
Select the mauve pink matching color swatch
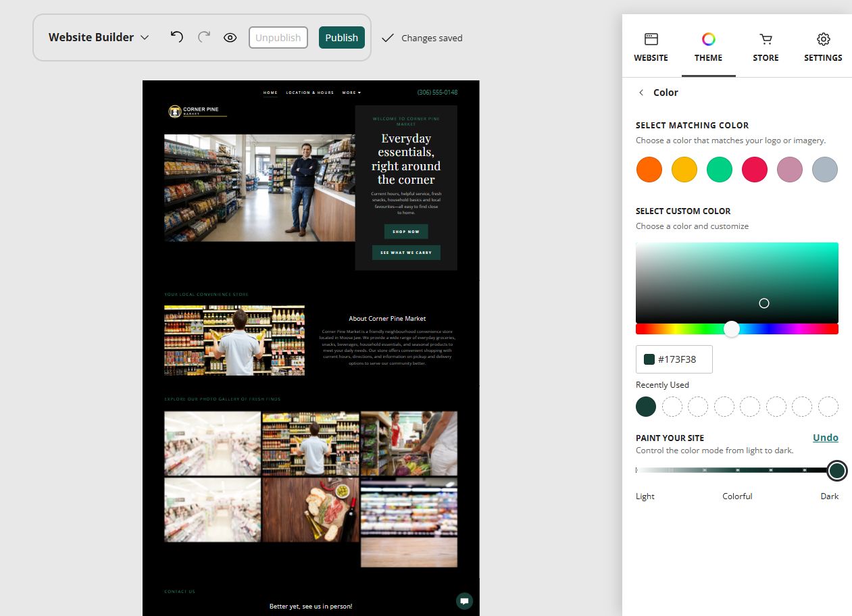(x=790, y=170)
